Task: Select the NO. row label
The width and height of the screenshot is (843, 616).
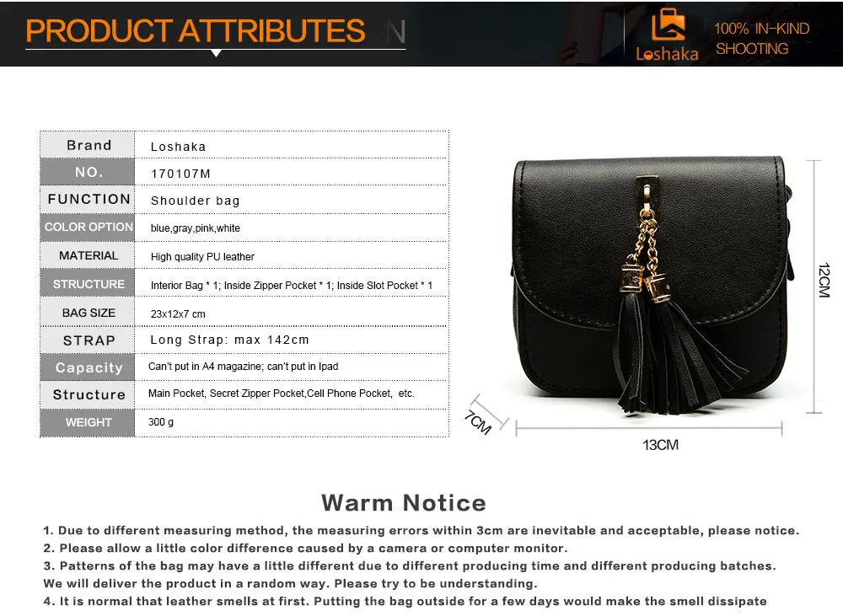Action: (89, 172)
